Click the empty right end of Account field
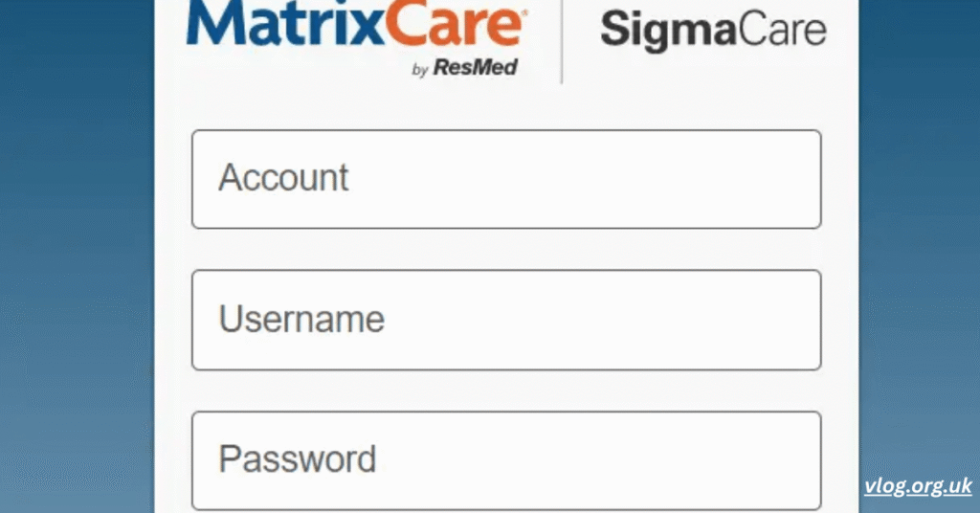 (x=750, y=179)
